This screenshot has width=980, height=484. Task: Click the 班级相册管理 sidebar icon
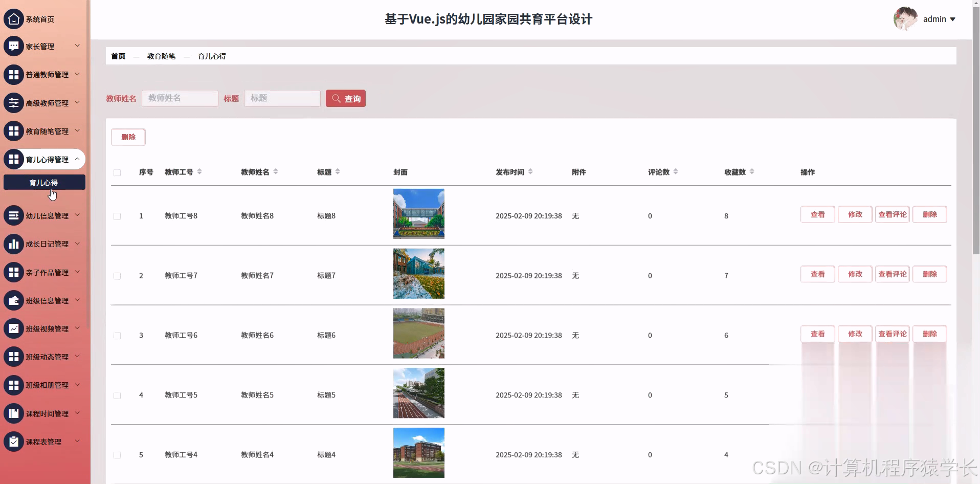[x=14, y=385]
